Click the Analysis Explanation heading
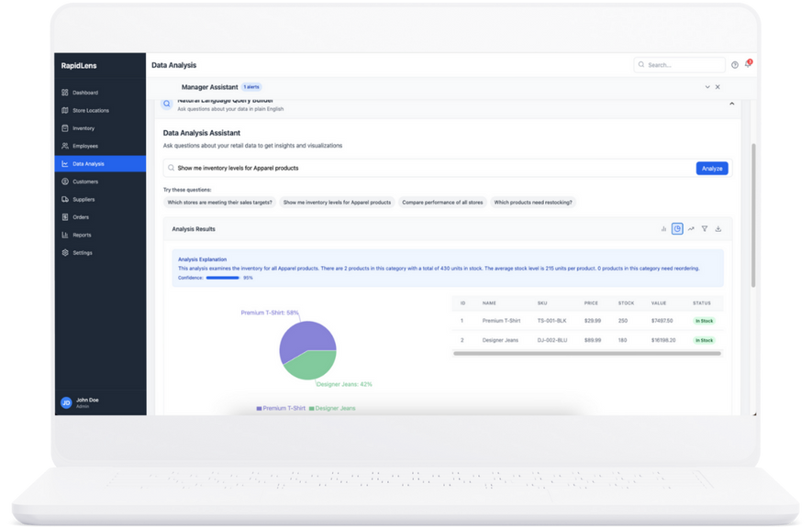 coord(202,259)
